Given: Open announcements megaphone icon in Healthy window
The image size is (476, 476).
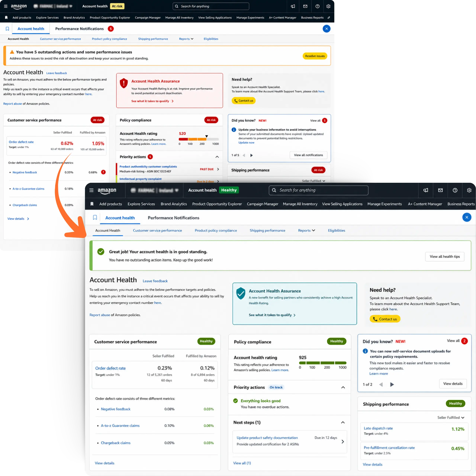Looking at the screenshot, I should pos(426,190).
